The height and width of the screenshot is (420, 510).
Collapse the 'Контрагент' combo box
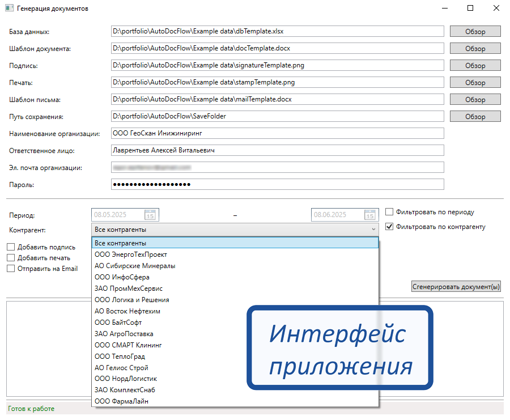point(235,230)
